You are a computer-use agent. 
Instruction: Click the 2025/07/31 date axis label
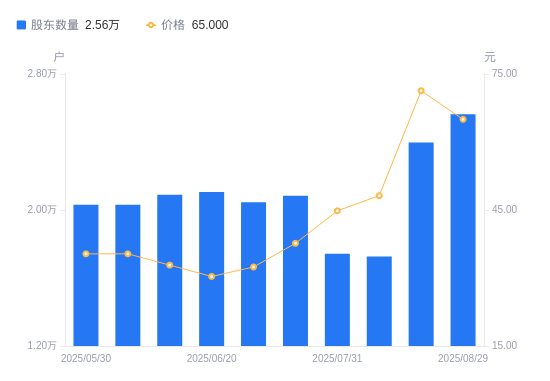[337, 358]
